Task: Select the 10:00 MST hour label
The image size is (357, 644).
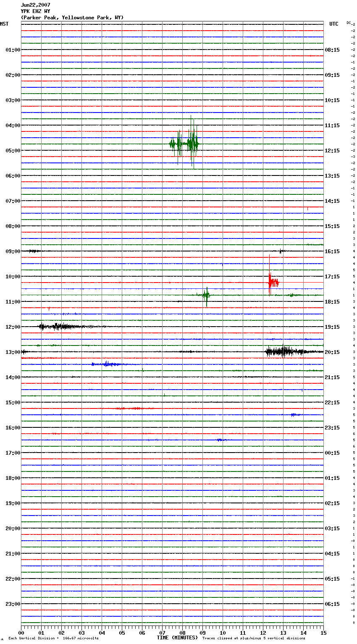Action: pyautogui.click(x=13, y=277)
